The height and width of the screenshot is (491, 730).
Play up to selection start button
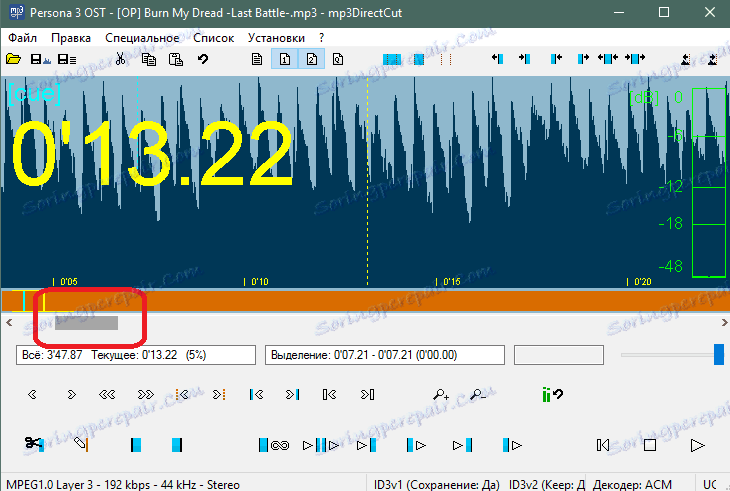point(366,445)
